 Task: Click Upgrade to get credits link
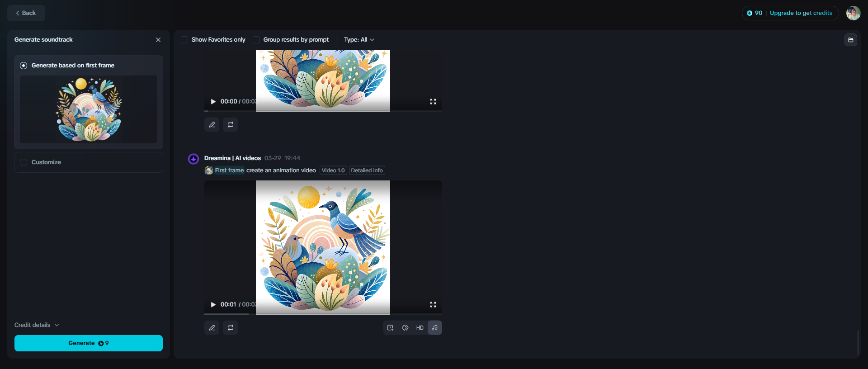coord(801,13)
